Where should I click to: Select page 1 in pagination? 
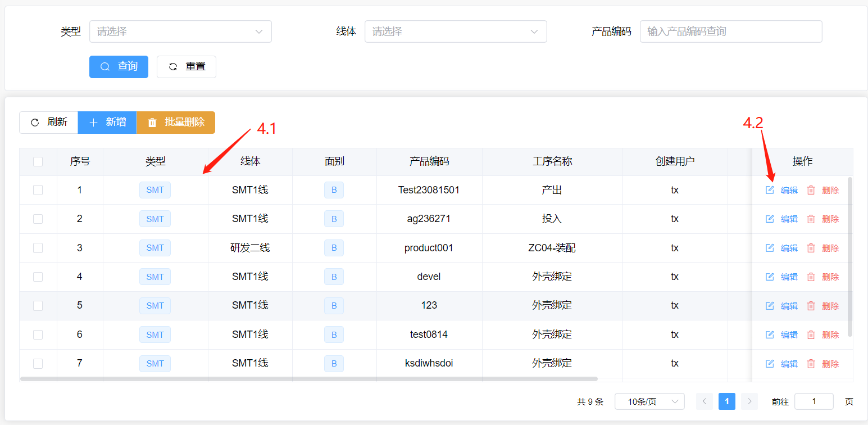click(726, 401)
